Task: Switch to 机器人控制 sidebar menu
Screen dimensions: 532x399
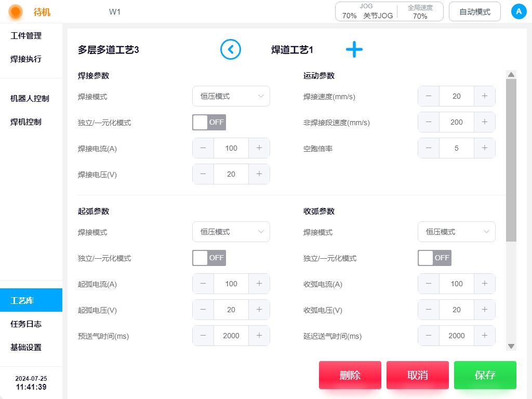Action: tap(30, 98)
